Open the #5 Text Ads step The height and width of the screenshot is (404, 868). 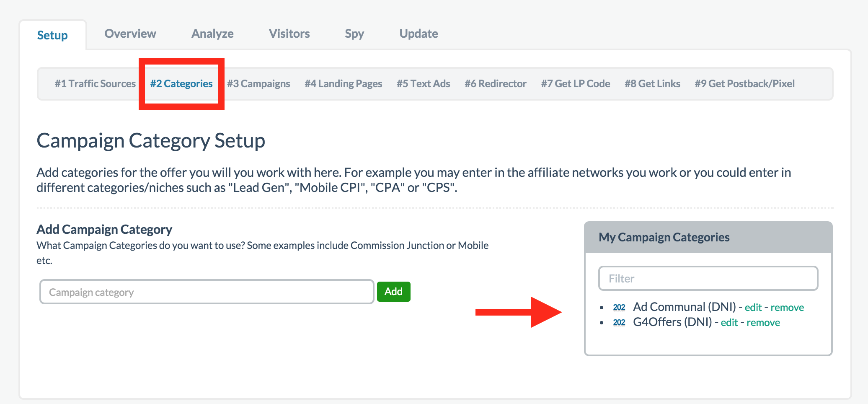[x=423, y=83]
